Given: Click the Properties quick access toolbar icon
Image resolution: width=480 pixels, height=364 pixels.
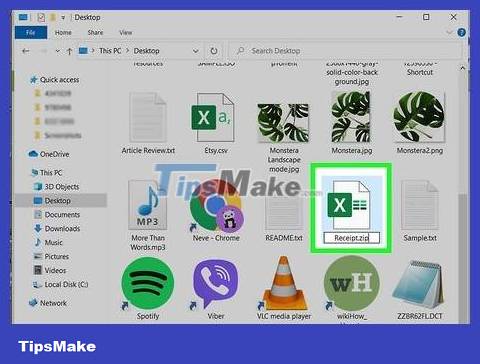Looking at the screenshot, I should [x=41, y=17].
